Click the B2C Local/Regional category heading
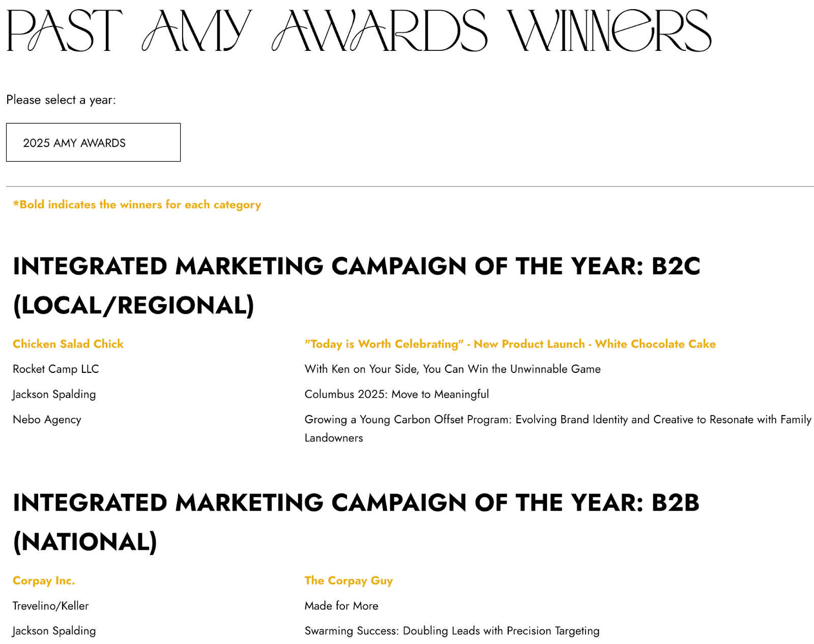The height and width of the screenshot is (644, 814). 357,285
